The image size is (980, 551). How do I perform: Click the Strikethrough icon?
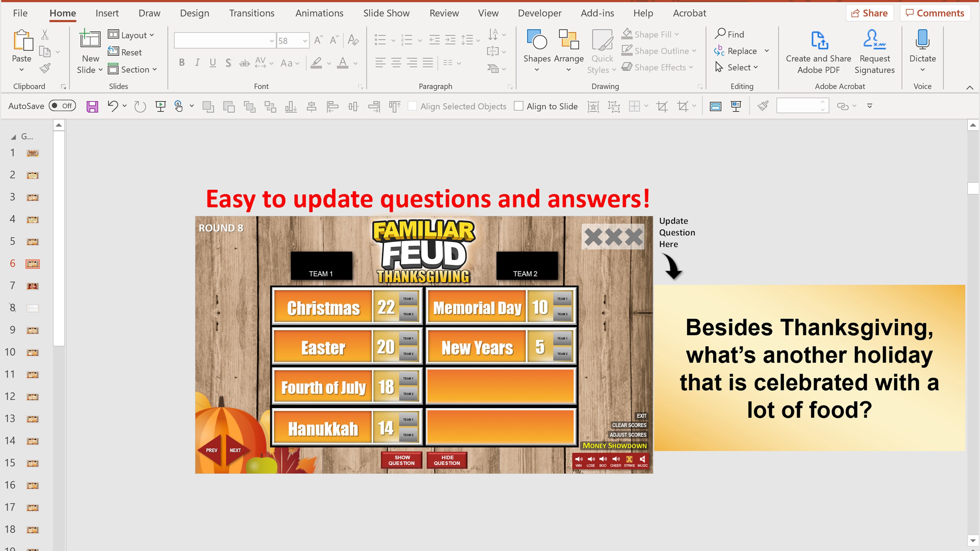click(x=244, y=63)
